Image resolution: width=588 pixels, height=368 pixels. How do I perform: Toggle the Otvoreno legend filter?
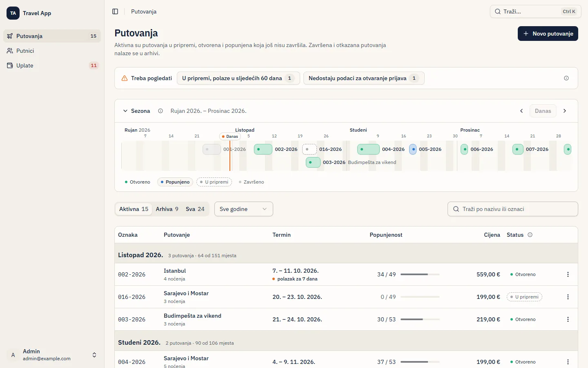138,182
